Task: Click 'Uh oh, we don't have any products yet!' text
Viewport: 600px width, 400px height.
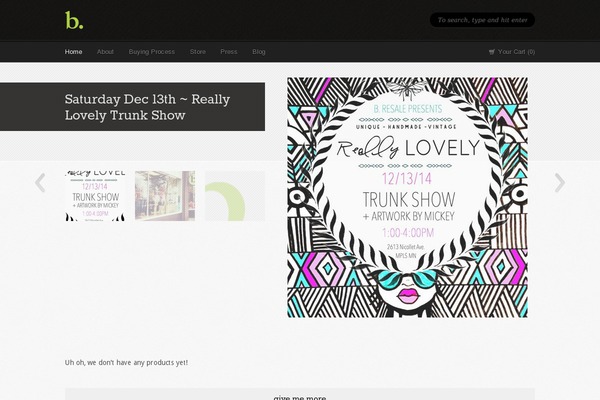Action: point(126,362)
